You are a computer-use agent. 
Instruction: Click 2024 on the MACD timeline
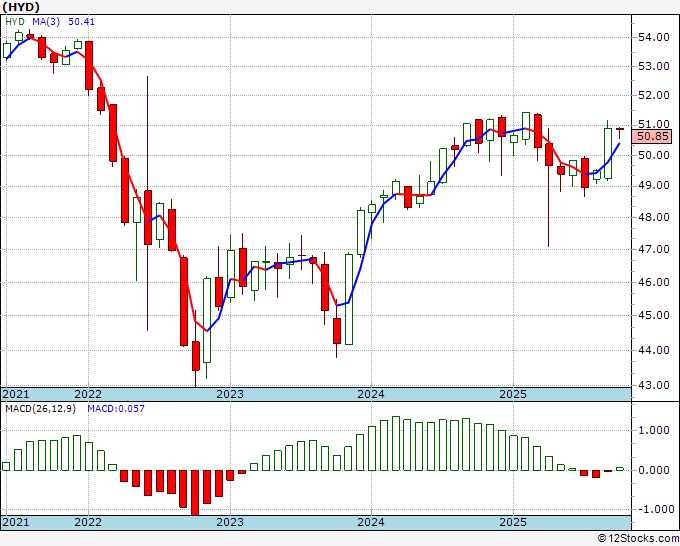pos(371,522)
